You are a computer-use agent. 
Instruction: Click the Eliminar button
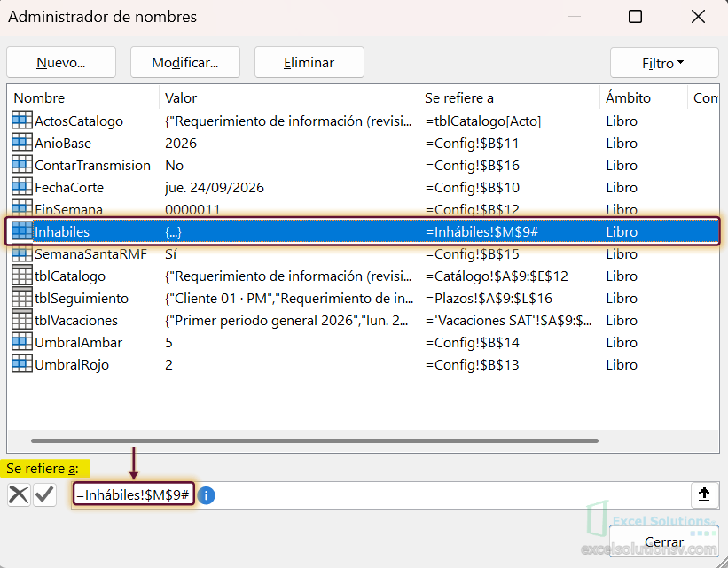coord(309,62)
